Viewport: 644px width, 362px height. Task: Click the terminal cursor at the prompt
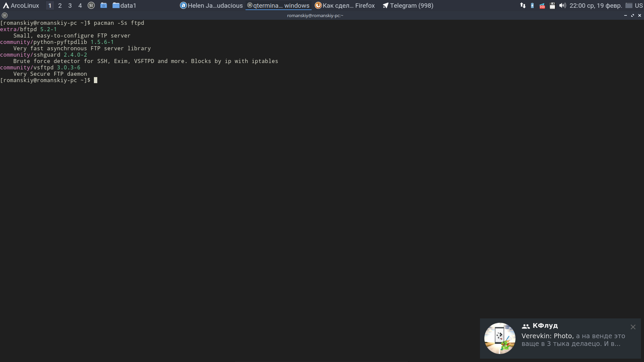click(96, 80)
